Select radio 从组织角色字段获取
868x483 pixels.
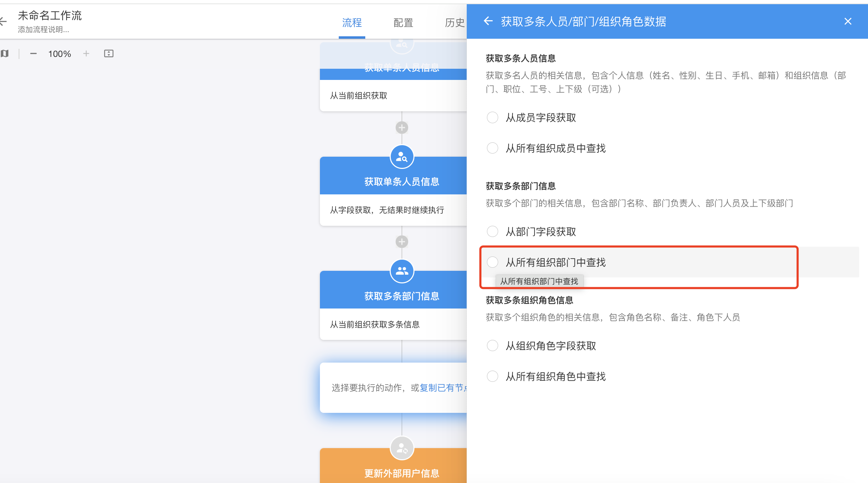492,345
